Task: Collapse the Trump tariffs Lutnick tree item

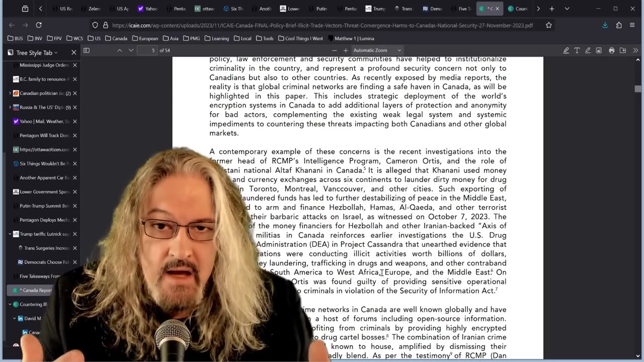Action: tap(10, 234)
